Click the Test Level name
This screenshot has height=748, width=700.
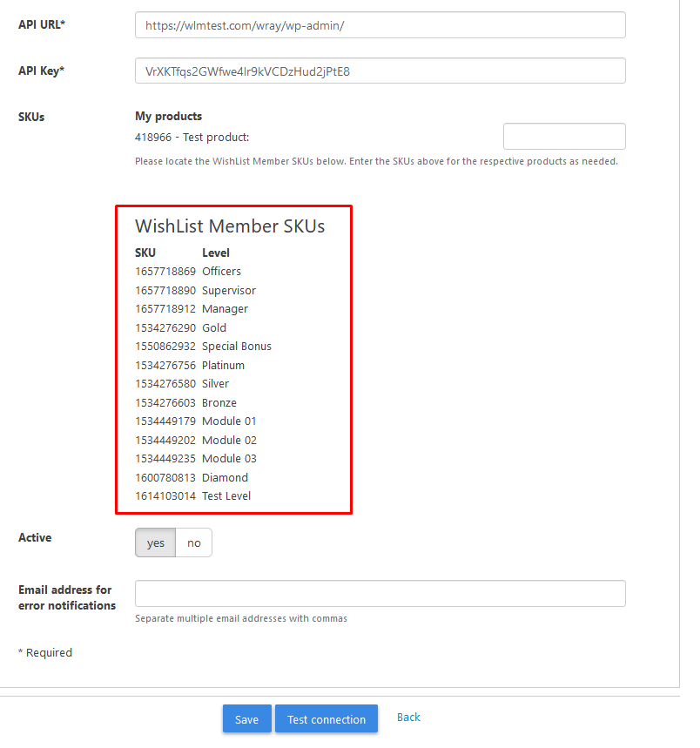coord(226,496)
